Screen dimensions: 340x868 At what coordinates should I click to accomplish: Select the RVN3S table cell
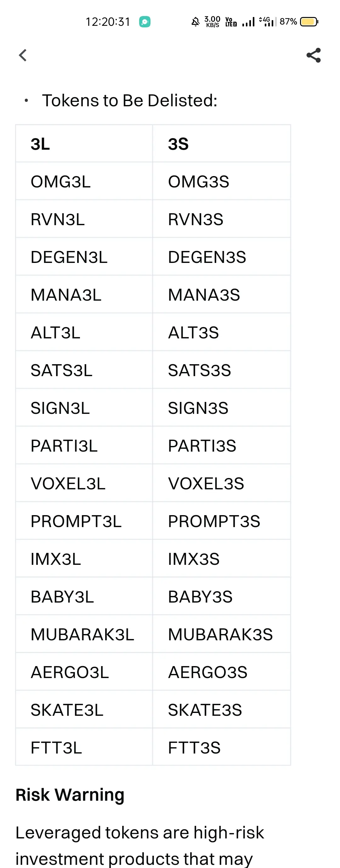point(221,219)
